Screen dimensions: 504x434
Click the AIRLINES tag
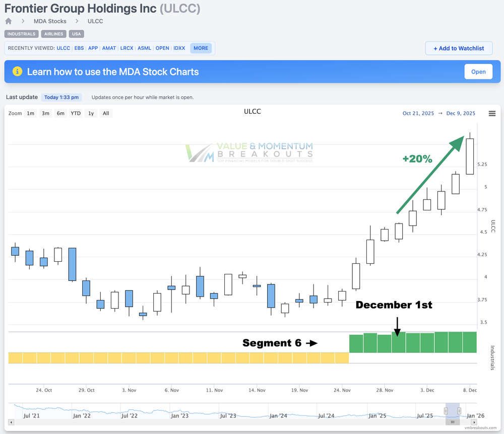point(53,34)
